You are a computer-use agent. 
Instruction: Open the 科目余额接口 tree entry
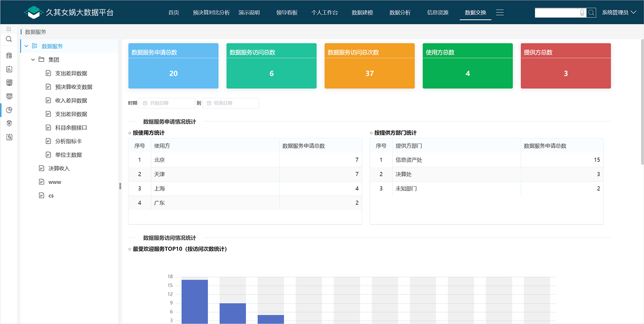[71, 128]
